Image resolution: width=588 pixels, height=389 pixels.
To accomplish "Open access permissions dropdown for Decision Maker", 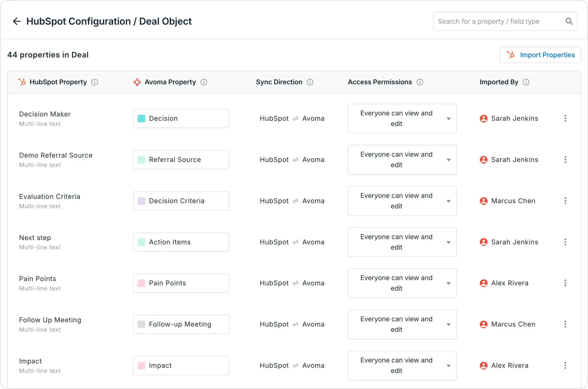I will pyautogui.click(x=402, y=119).
